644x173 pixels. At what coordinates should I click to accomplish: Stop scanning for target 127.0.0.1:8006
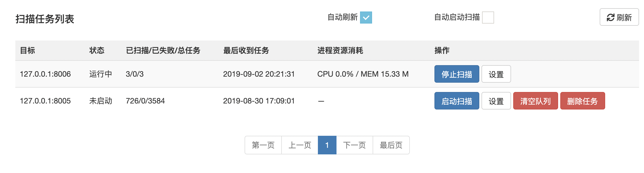457,74
